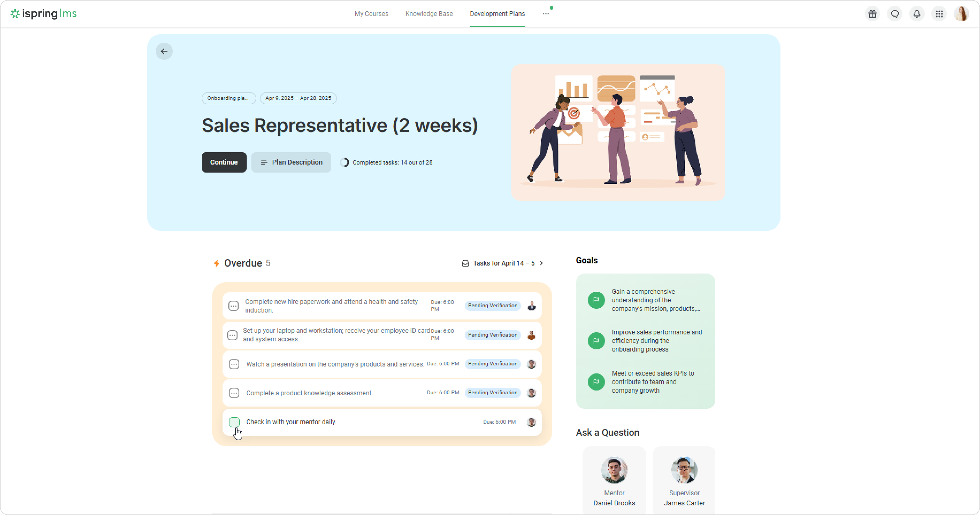The width and height of the screenshot is (980, 515).
Task: Click the user profile avatar
Action: pos(961,14)
